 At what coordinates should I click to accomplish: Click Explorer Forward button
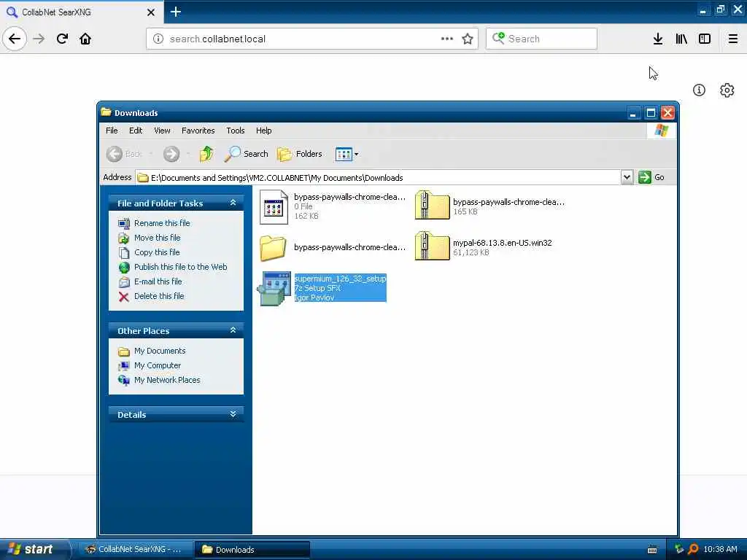(x=171, y=154)
